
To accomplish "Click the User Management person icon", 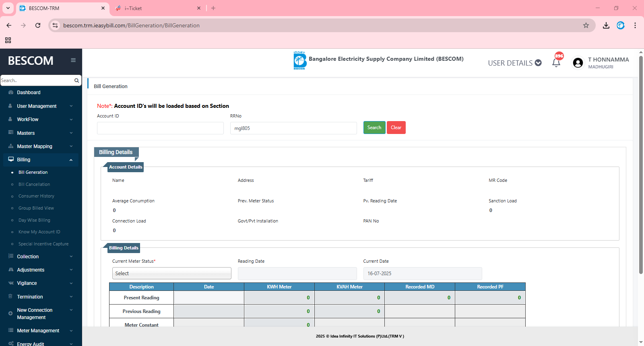I will click(x=10, y=106).
